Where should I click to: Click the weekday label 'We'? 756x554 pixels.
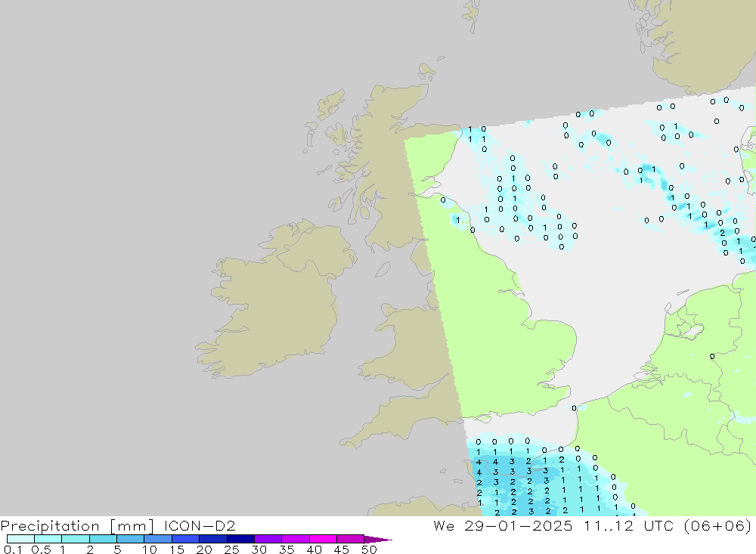444,525
